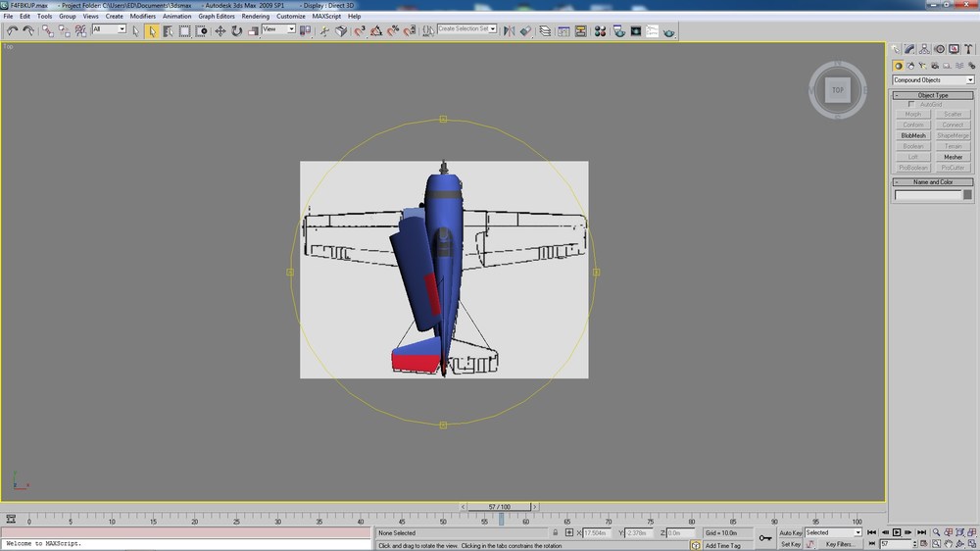Open the Key Filters dialog button
Image resolution: width=980 pixels, height=551 pixels.
pyautogui.click(x=840, y=544)
